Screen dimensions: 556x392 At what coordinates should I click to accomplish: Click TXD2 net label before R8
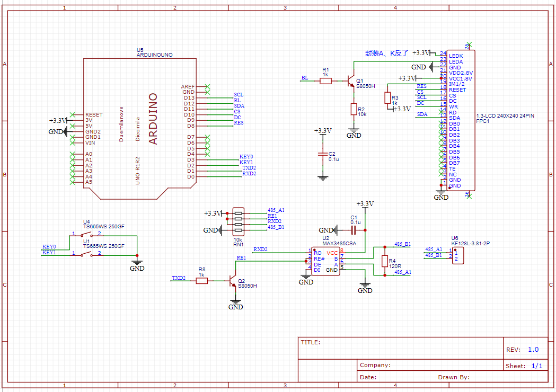coord(179,278)
